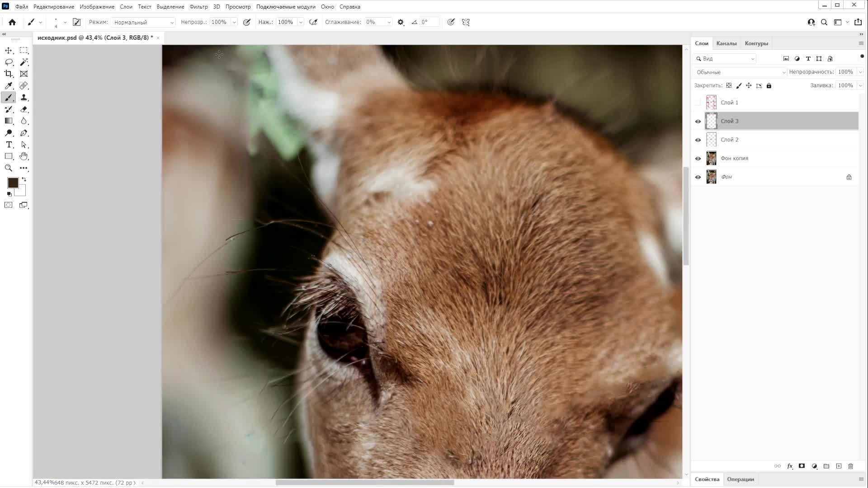Select the Zoom tool in toolbox
The height and width of the screenshot is (488, 868).
[x=9, y=168]
